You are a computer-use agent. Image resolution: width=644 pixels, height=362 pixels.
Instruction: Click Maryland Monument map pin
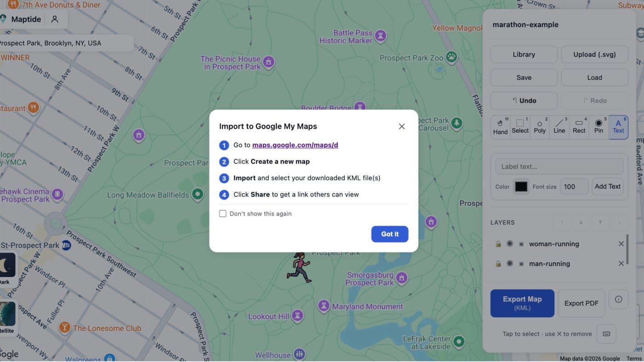pyautogui.click(x=324, y=306)
